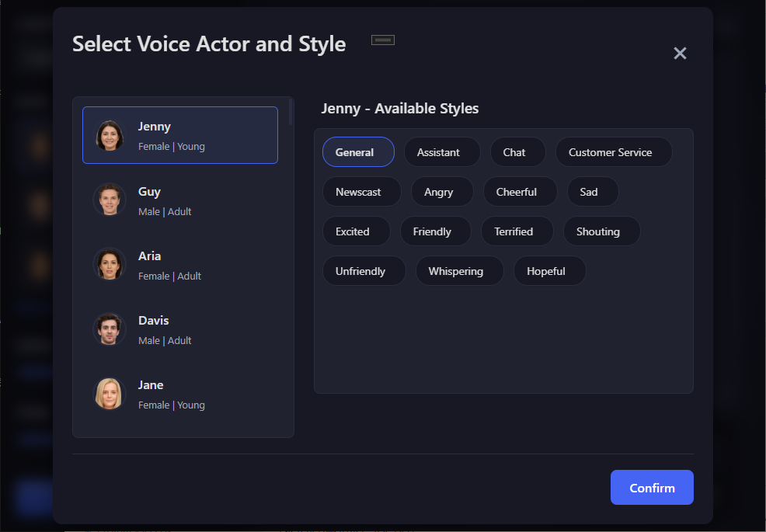766x532 pixels.
Task: Apply the Hopeful style
Action: coord(550,270)
